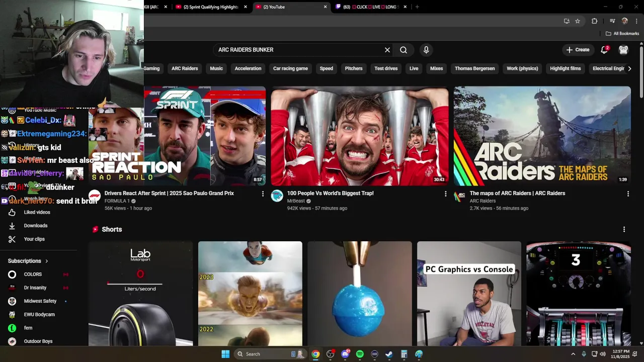Open options for 100 People Vs World's Biggest Trap

[x=445, y=194]
